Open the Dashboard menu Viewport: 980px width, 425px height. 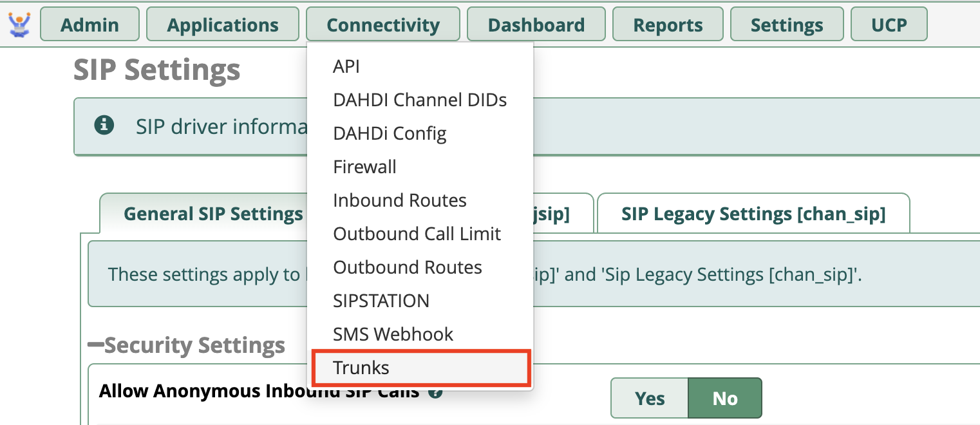point(536,24)
